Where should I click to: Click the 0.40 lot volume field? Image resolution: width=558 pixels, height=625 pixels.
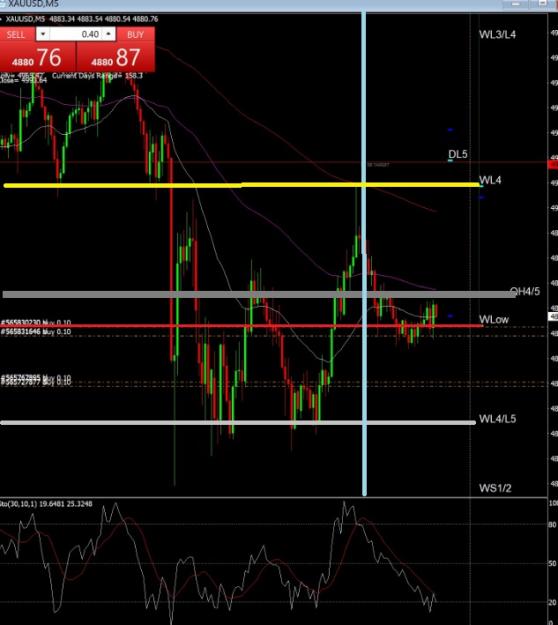click(x=76, y=34)
